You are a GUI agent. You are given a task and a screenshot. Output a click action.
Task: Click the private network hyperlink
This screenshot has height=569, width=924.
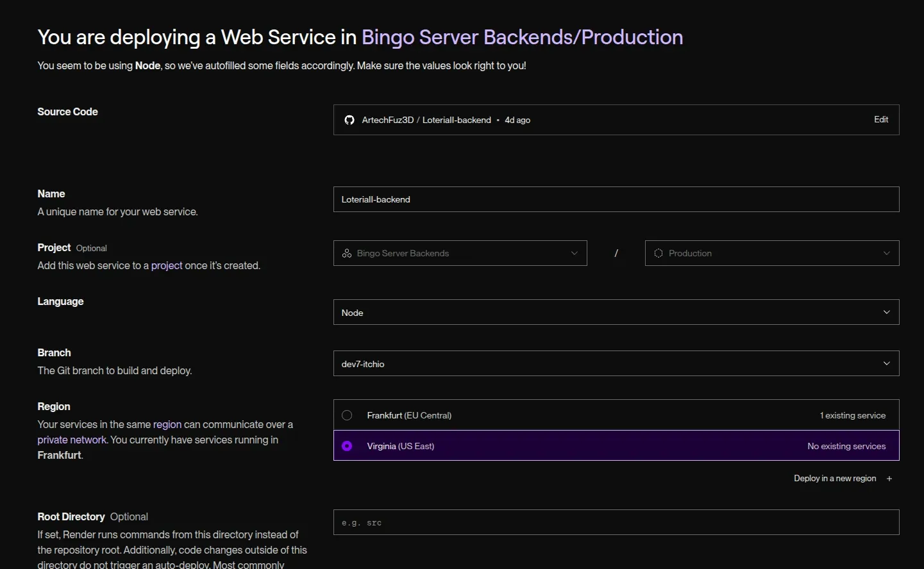[71, 440]
